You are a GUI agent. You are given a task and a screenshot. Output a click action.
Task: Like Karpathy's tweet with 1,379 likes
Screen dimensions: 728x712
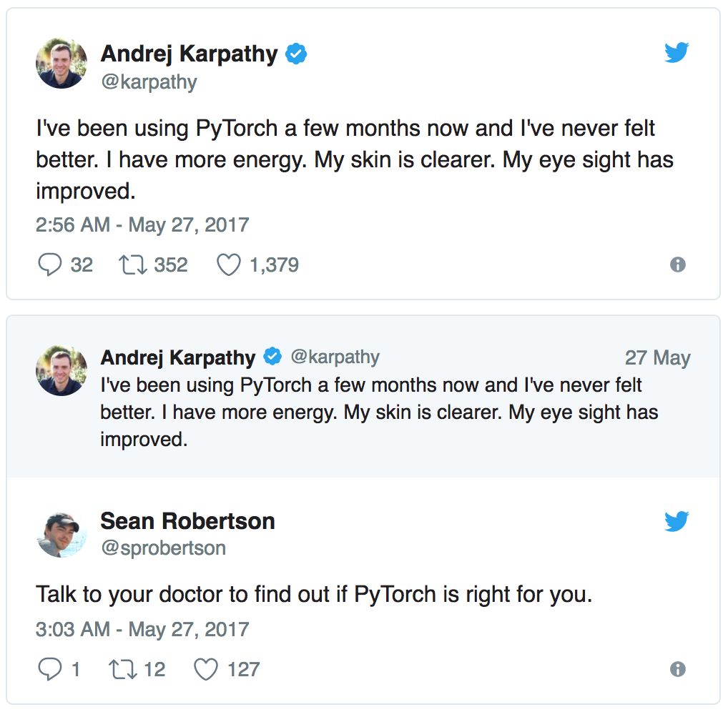229,265
